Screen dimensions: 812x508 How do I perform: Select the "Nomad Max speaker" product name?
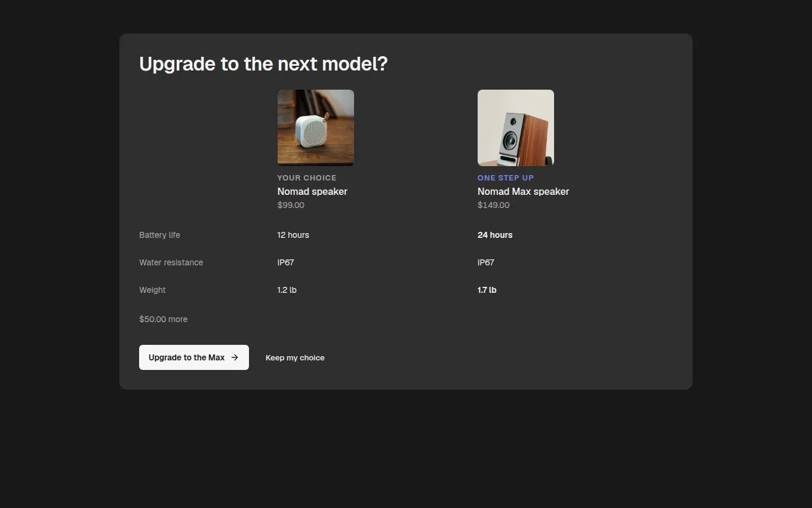pyautogui.click(x=524, y=191)
